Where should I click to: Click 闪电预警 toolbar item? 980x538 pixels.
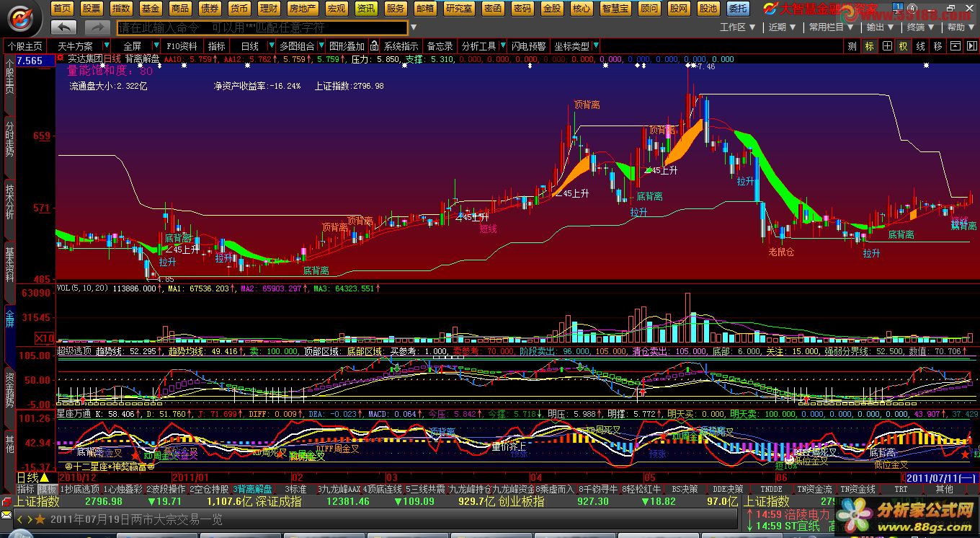tap(528, 46)
